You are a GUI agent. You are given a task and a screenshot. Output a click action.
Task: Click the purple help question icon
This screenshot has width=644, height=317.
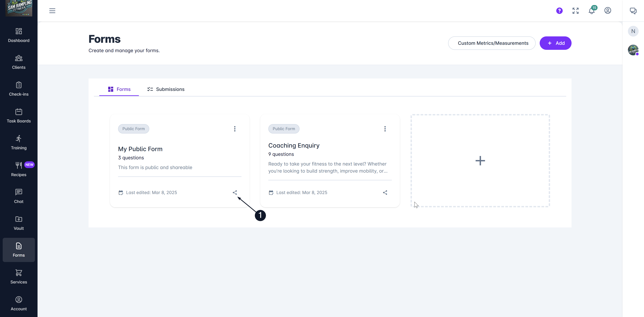point(559,11)
